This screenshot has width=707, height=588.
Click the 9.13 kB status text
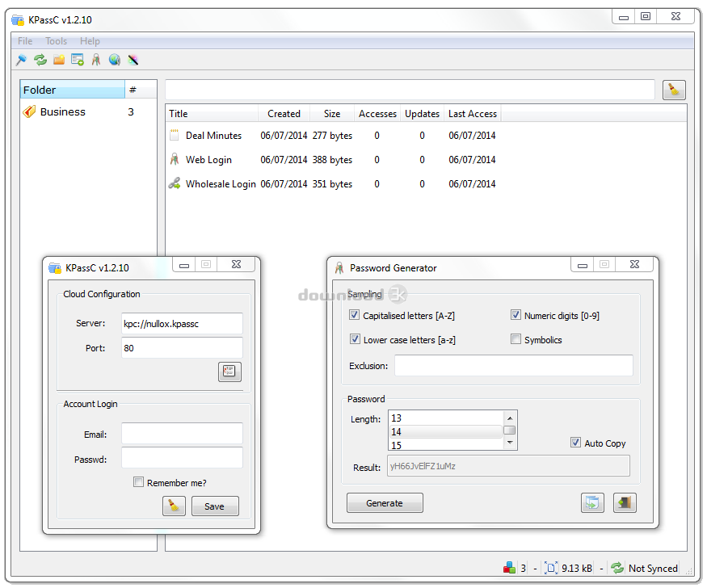tap(577, 568)
